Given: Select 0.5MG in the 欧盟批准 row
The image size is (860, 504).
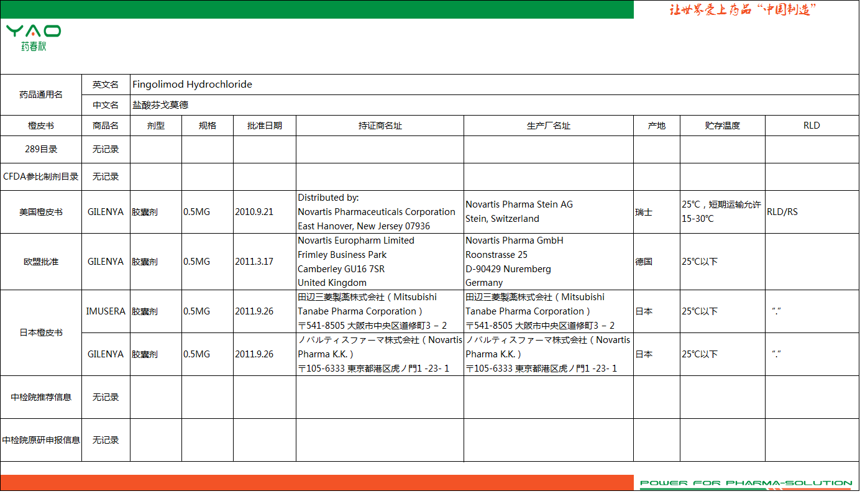Looking at the screenshot, I should tap(208, 262).
